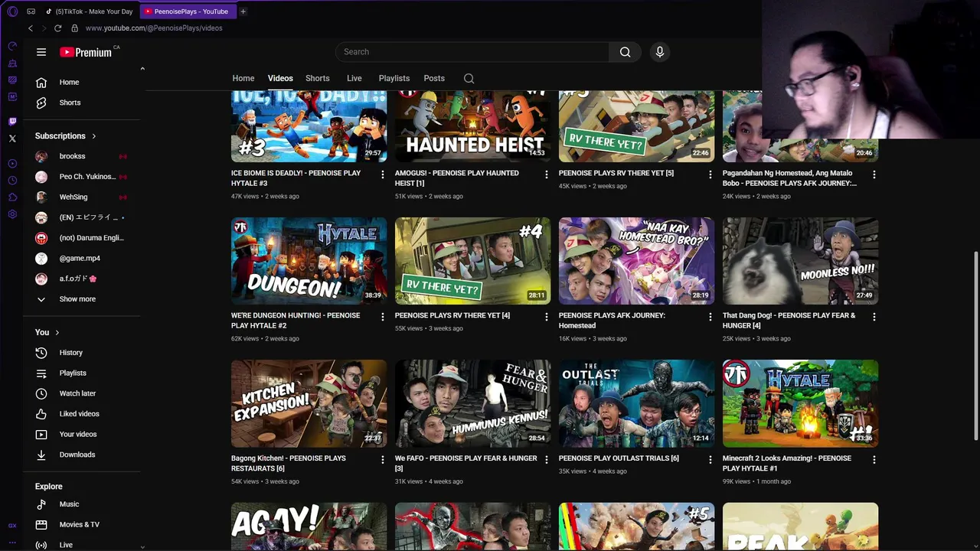Open options for We FAFO video
Screen dimensions: 980x551
point(547,460)
